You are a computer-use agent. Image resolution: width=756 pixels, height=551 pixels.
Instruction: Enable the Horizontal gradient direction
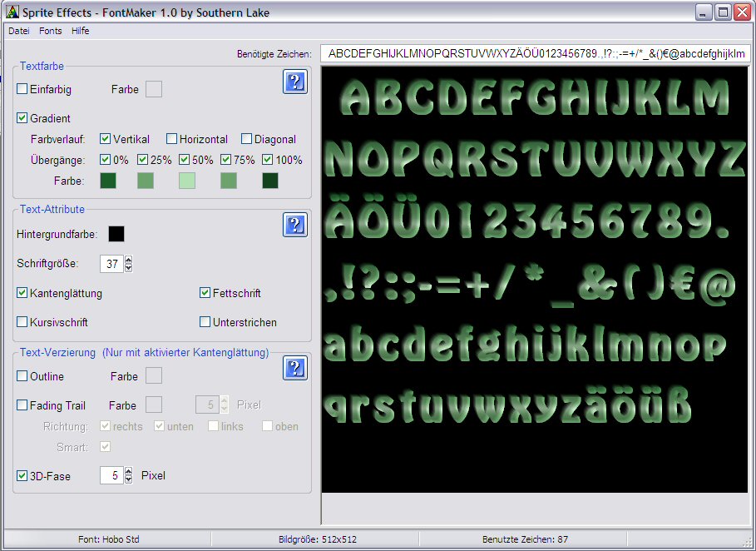click(x=171, y=139)
